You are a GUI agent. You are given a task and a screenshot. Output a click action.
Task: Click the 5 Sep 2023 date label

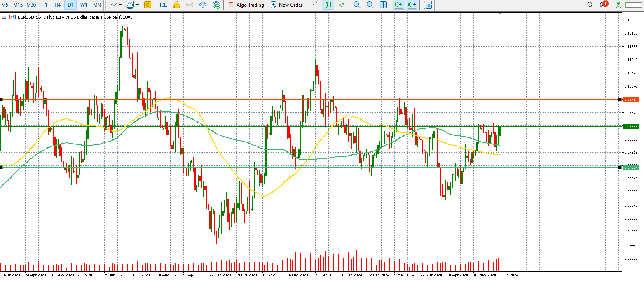[x=193, y=275]
